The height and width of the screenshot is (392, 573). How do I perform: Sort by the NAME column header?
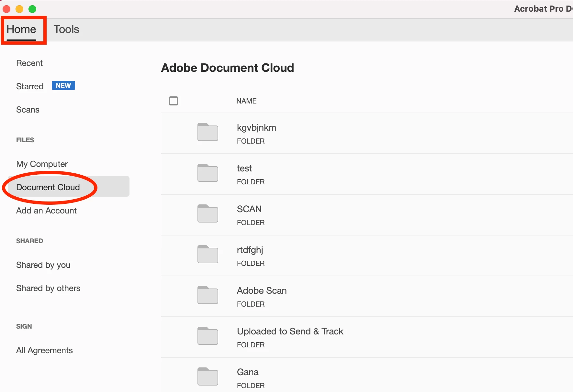click(246, 101)
